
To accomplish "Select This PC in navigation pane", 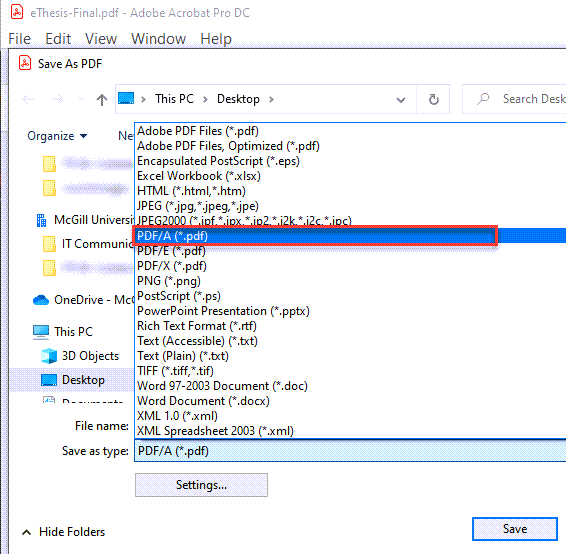I will pyautogui.click(x=74, y=331).
